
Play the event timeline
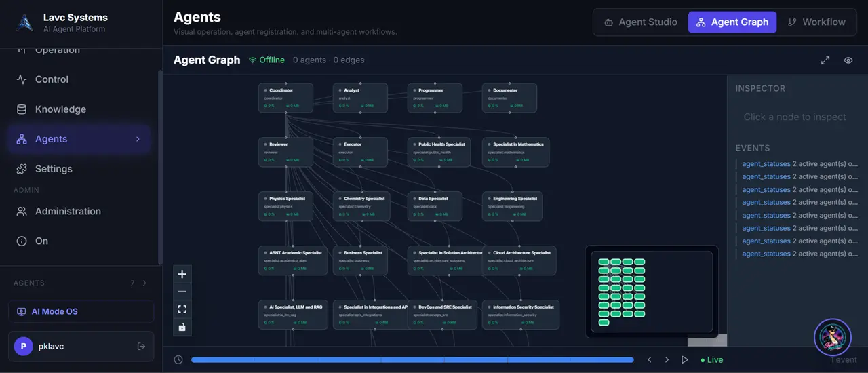click(684, 360)
